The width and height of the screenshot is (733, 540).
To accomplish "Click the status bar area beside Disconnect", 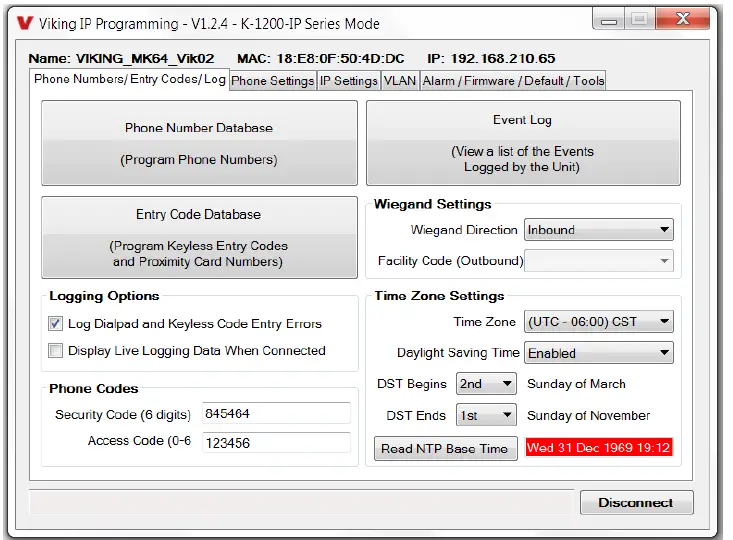I will (301, 502).
